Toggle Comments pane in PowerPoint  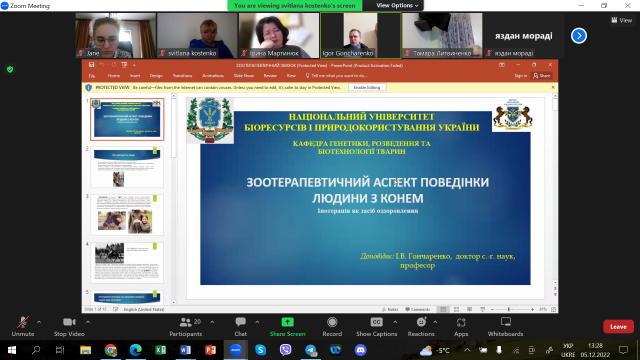[417, 309]
